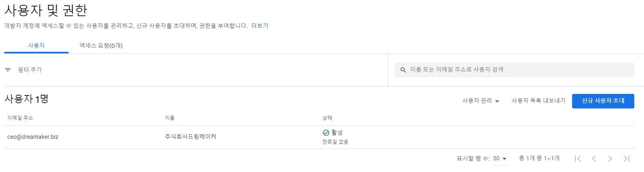Click the 신규 사용자 초대 button
The height and width of the screenshot is (172, 644).
pos(603,101)
